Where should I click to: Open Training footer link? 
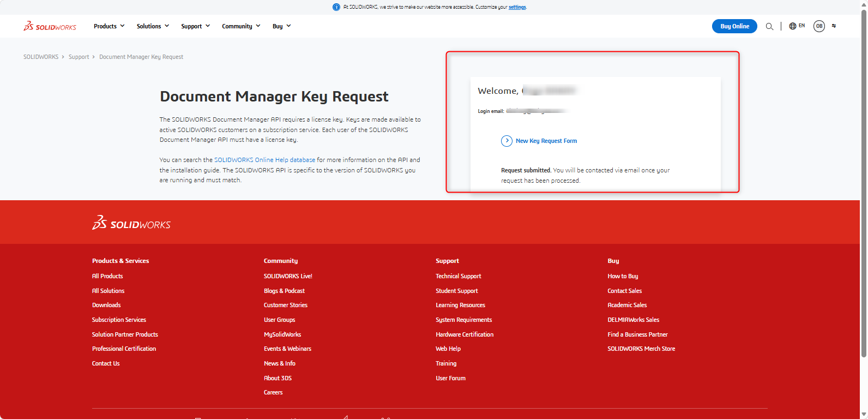point(446,363)
